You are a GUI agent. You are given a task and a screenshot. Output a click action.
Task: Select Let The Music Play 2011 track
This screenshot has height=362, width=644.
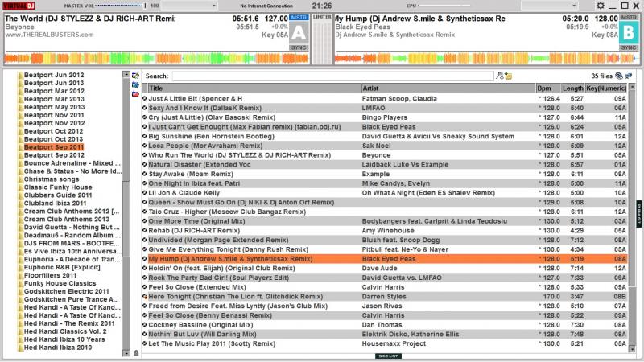coord(385,344)
